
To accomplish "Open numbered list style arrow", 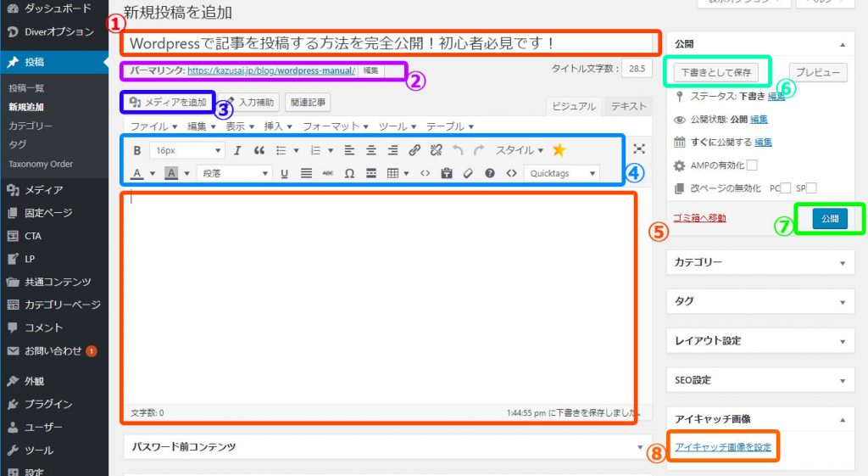I will click(331, 150).
